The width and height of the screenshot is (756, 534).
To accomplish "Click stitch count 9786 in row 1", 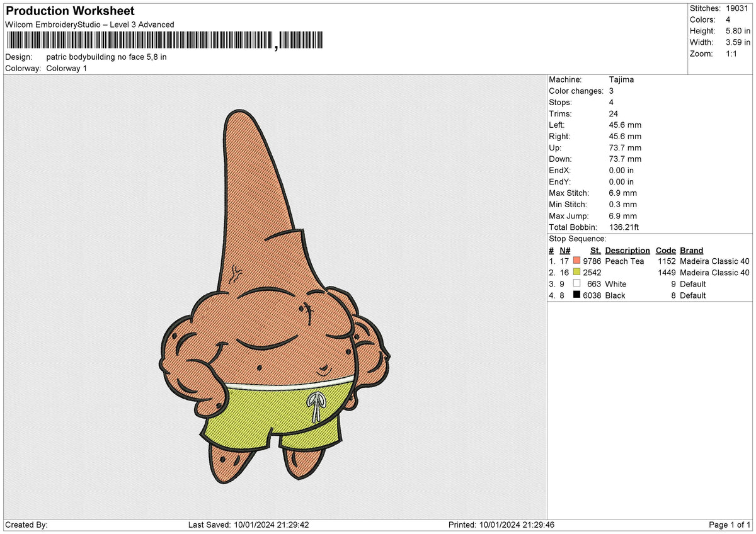I will coord(592,261).
